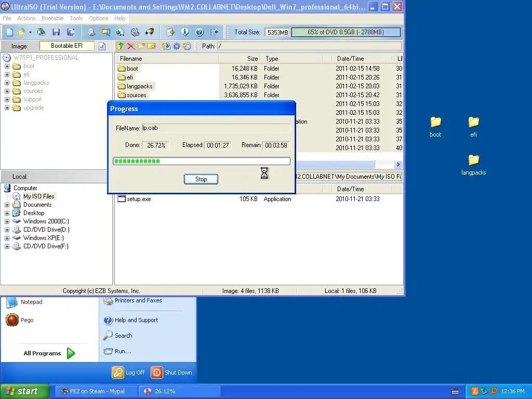Image resolution: width=532 pixels, height=399 pixels.
Task: Expand the langpacks folder in image tree
Action: click(7, 83)
